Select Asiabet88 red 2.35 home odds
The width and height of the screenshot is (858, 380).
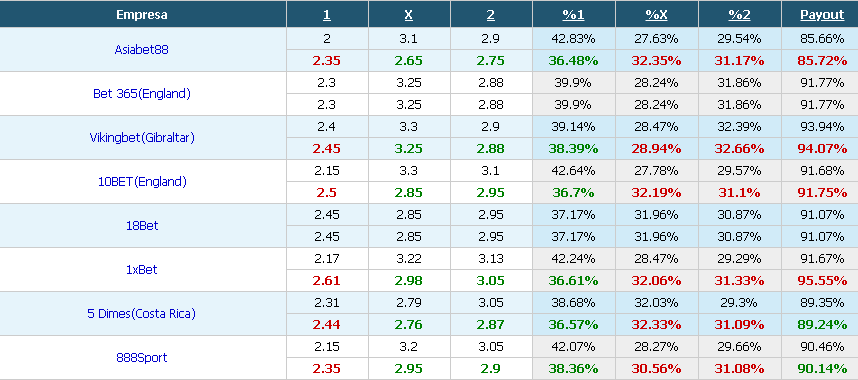pyautogui.click(x=327, y=61)
